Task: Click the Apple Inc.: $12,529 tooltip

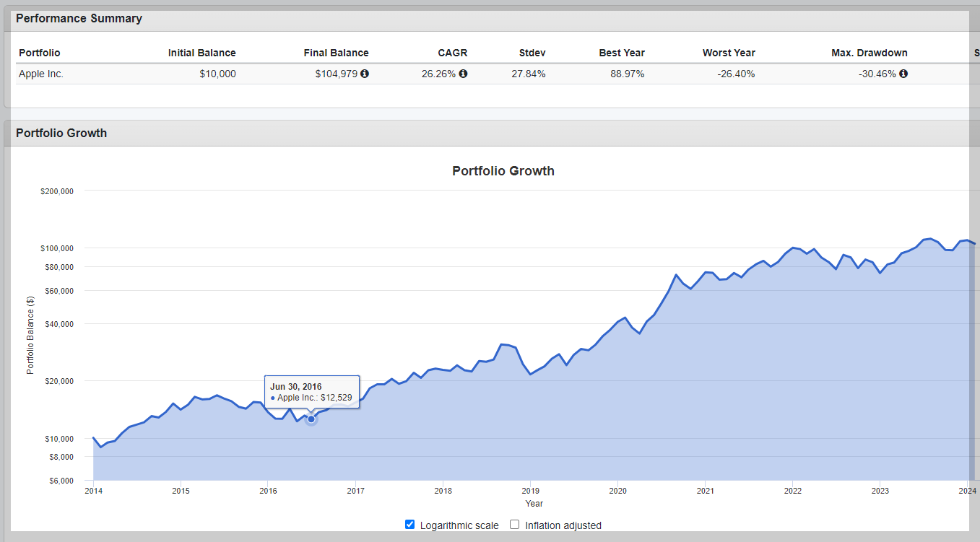Action: pos(312,392)
